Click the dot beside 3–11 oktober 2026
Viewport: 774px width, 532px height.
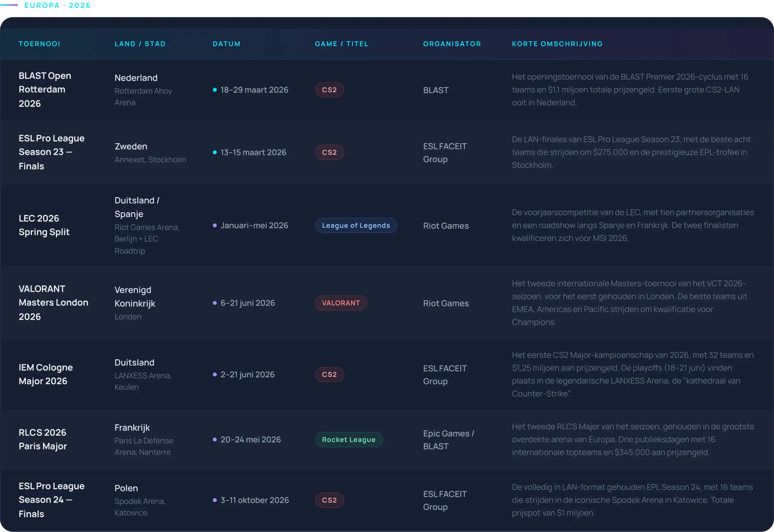pos(215,500)
